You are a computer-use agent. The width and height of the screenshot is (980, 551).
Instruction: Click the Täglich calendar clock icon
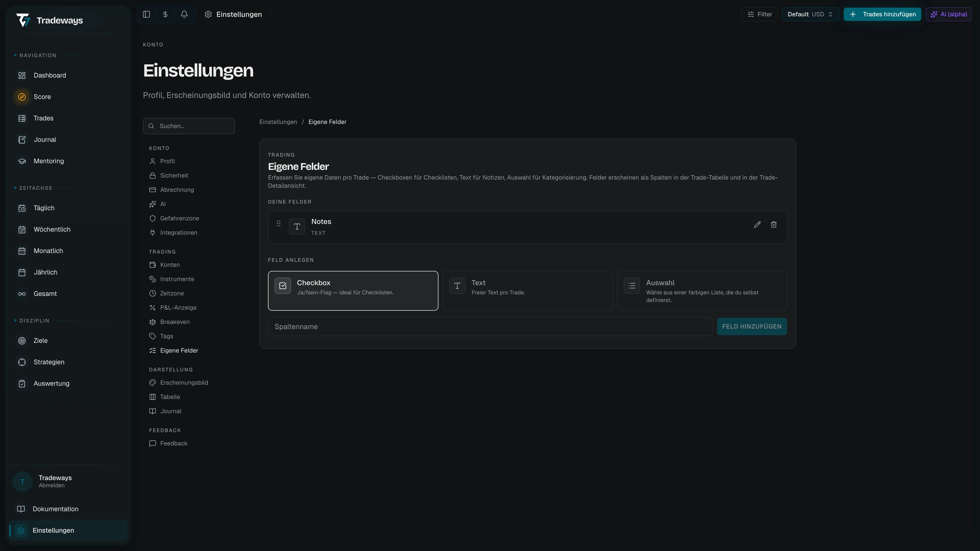tap(22, 208)
